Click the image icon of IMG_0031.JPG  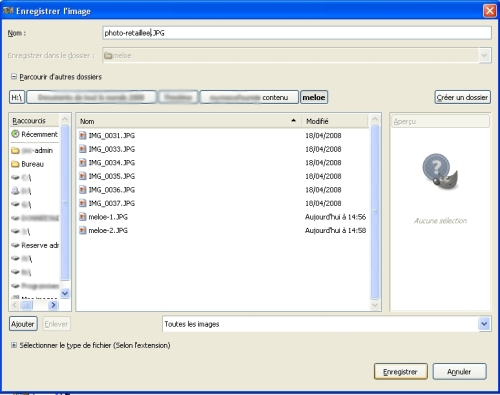tap(83, 135)
